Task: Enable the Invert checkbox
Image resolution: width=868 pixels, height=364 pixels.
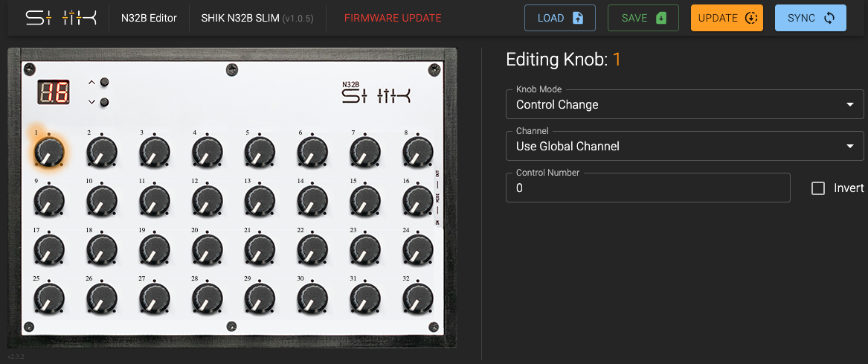Action: pos(817,188)
